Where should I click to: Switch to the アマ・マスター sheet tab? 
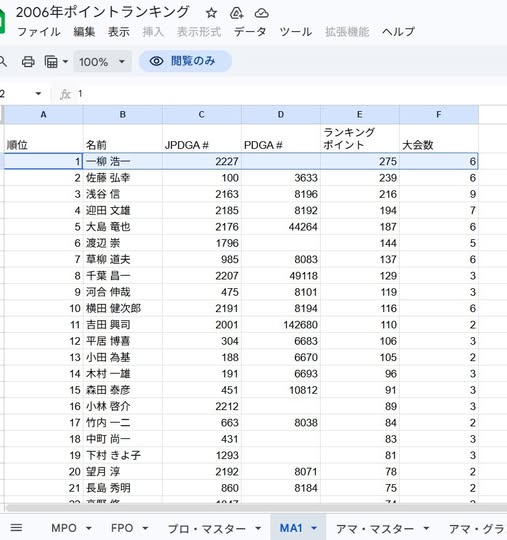coord(375,528)
